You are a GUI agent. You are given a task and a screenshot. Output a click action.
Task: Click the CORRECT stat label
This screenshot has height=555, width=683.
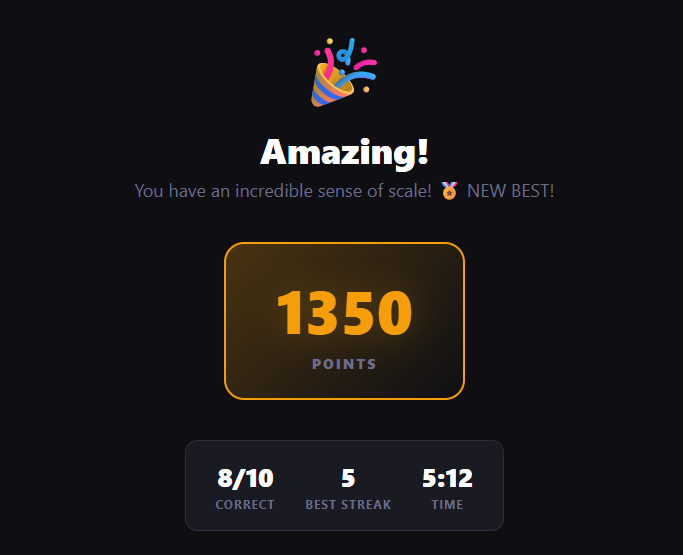pyautogui.click(x=245, y=504)
